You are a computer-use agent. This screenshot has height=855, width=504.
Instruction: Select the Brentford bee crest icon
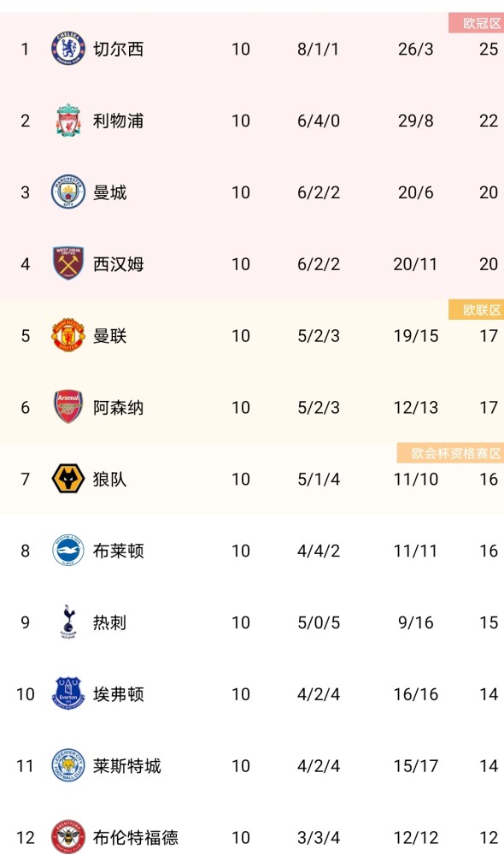pyautogui.click(x=68, y=836)
